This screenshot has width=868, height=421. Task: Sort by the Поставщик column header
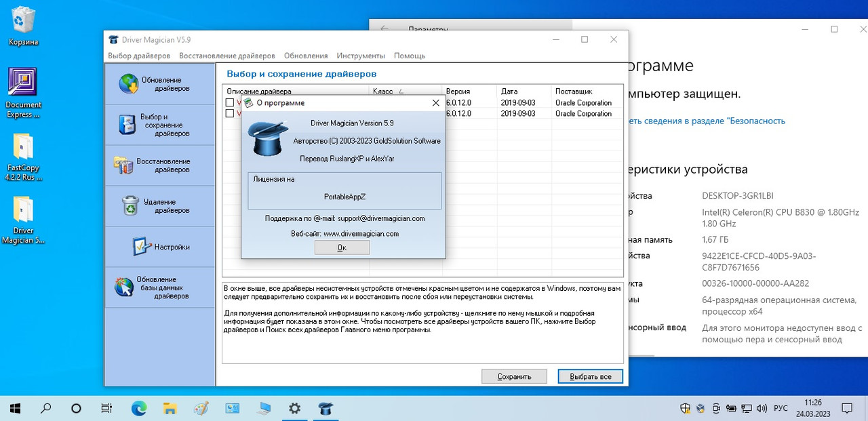(587, 91)
